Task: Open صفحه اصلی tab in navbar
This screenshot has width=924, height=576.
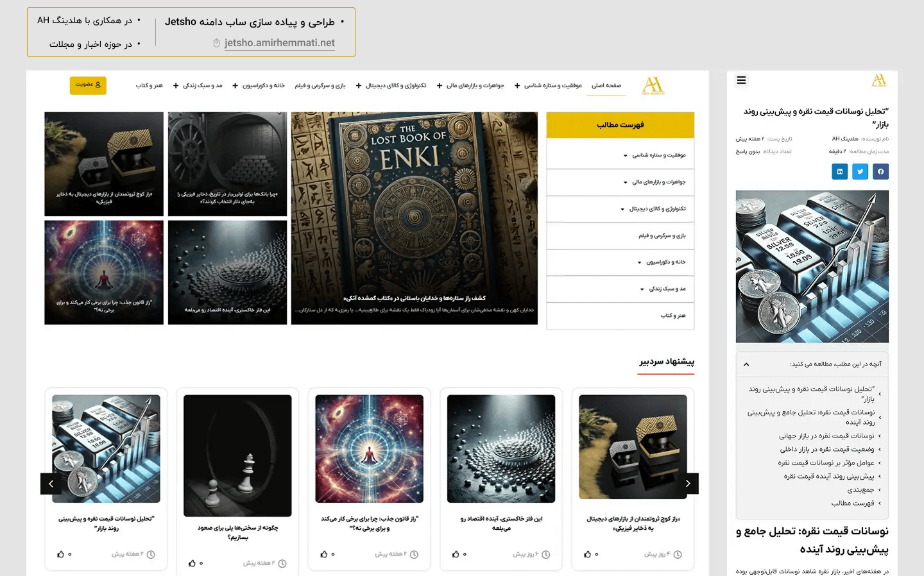Action: tap(606, 85)
